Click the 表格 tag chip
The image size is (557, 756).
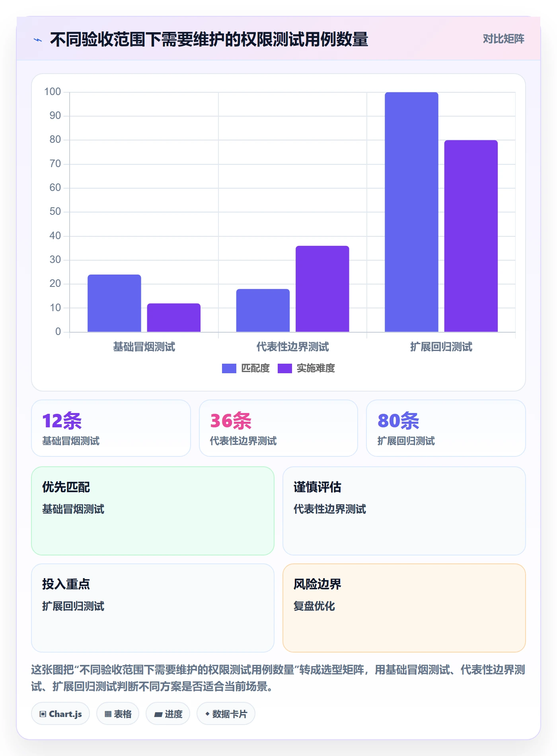coord(118,714)
